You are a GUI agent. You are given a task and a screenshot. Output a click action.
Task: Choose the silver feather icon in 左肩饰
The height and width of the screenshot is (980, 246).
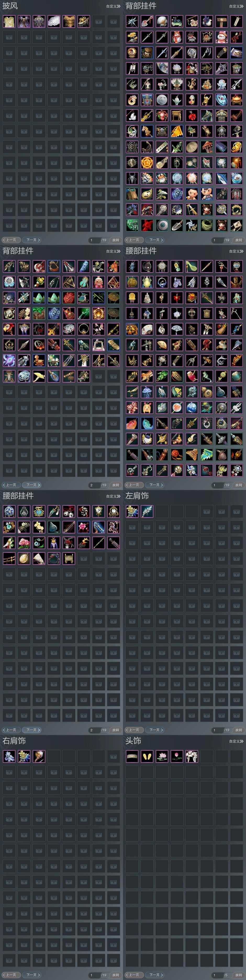(147, 511)
